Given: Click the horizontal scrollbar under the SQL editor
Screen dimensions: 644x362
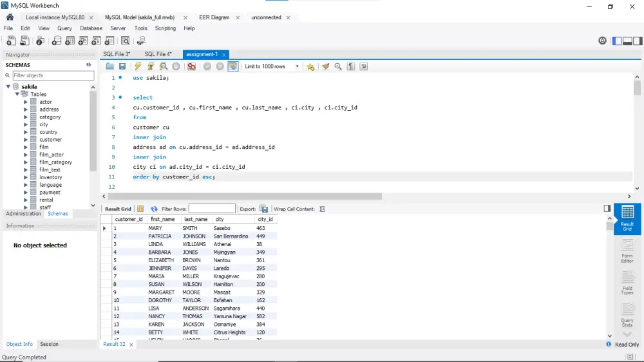Looking at the screenshot, I should tap(245, 196).
